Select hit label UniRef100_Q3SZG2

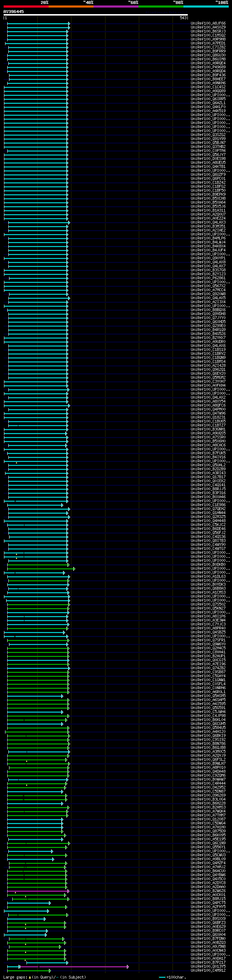click(208, 135)
